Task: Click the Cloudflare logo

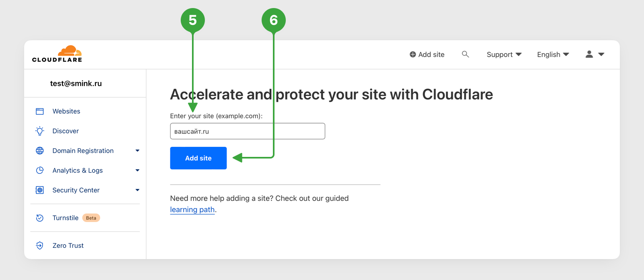Action: (x=57, y=54)
